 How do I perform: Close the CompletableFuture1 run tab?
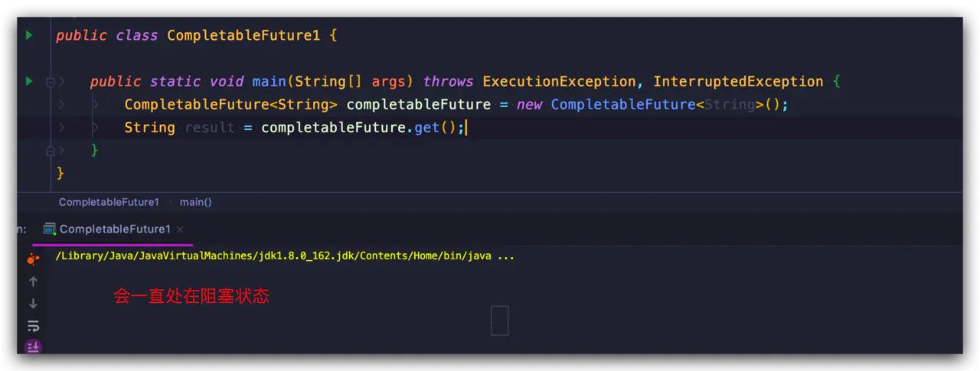tap(180, 229)
